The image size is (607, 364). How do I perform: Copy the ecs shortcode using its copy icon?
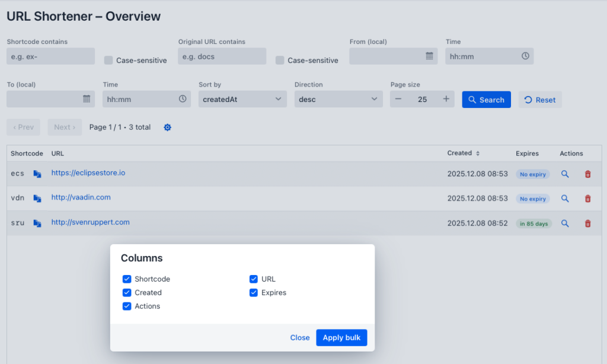point(37,173)
